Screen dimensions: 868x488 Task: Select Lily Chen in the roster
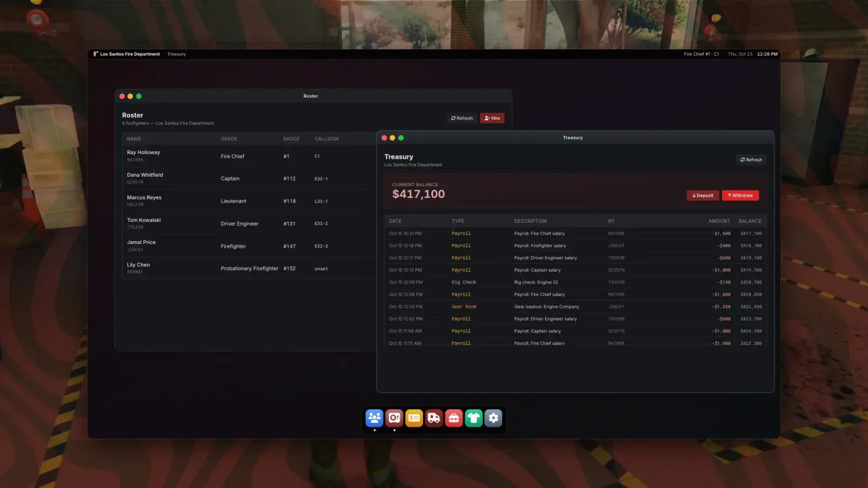point(249,268)
